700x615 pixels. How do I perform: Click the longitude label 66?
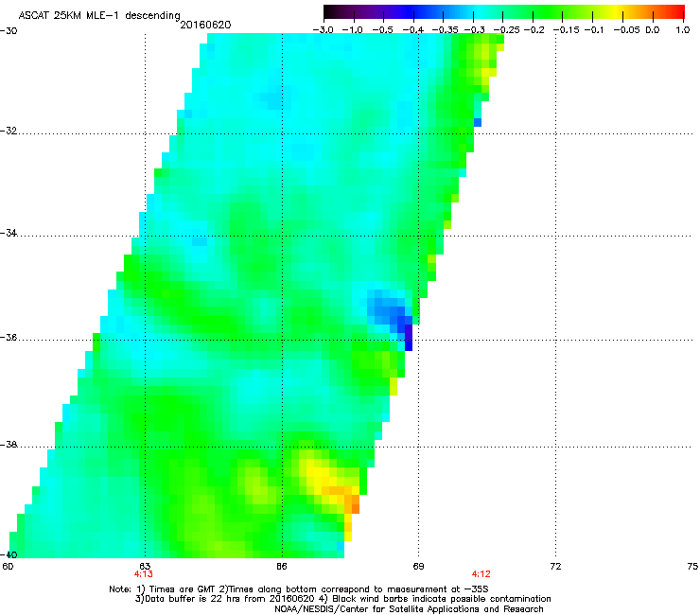point(281,567)
